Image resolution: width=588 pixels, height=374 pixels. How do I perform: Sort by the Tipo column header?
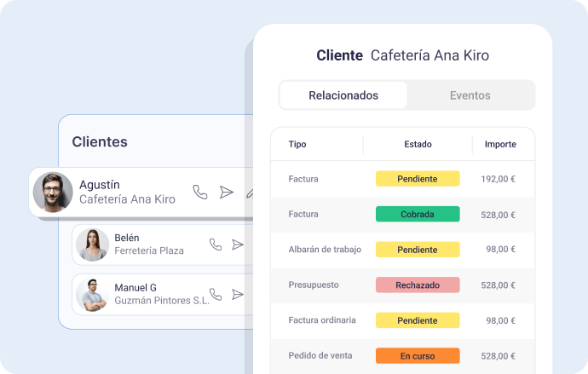pyautogui.click(x=297, y=145)
